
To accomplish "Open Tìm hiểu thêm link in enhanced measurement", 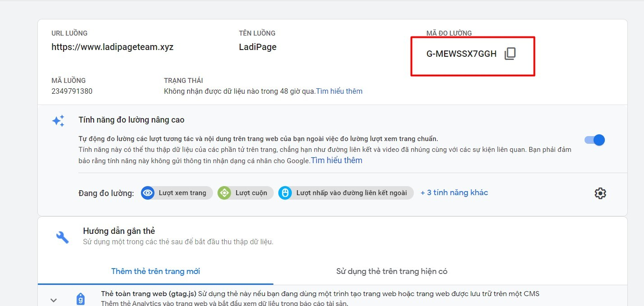I will [x=336, y=160].
